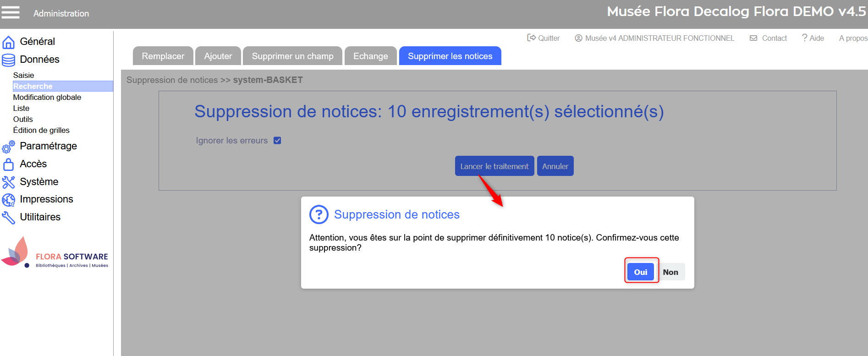868x356 pixels.
Task: Click the Quitter logout link
Action: coord(544,38)
